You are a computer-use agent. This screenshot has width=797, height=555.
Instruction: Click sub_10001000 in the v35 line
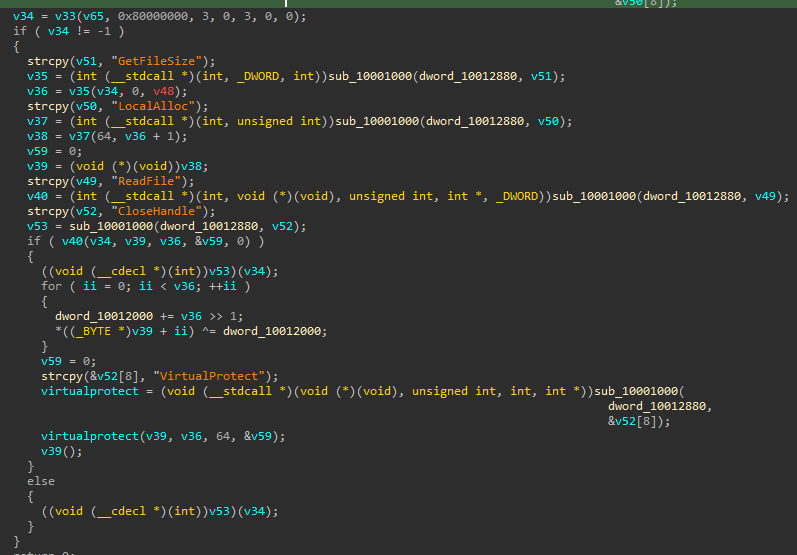(x=370, y=76)
